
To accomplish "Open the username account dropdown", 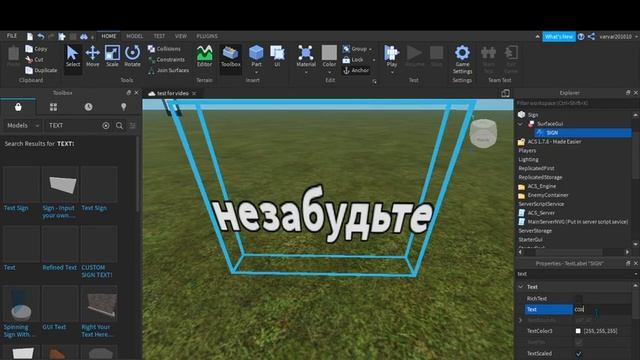I will 618,37.
